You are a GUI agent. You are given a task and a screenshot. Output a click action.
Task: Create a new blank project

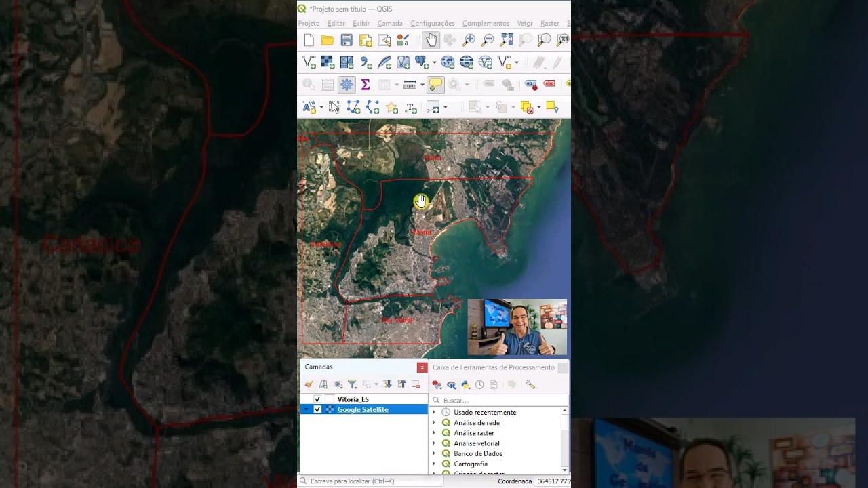[x=309, y=40]
